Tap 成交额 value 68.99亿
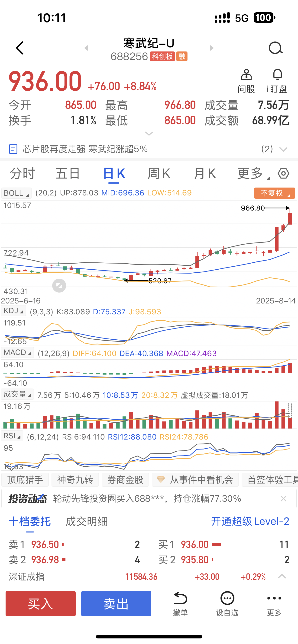 click(271, 121)
